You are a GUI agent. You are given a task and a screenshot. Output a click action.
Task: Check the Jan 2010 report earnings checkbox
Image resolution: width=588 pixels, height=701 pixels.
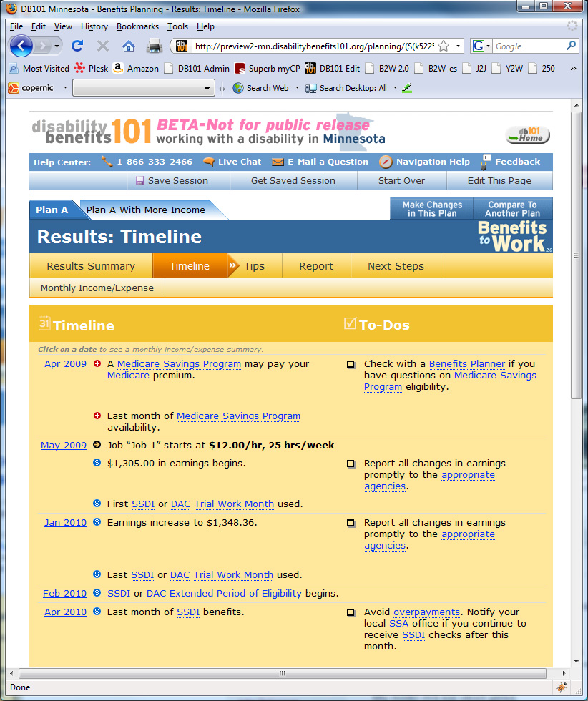click(351, 523)
